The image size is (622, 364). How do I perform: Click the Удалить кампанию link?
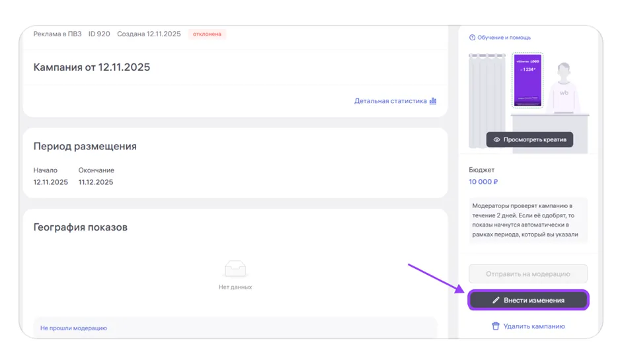click(533, 326)
